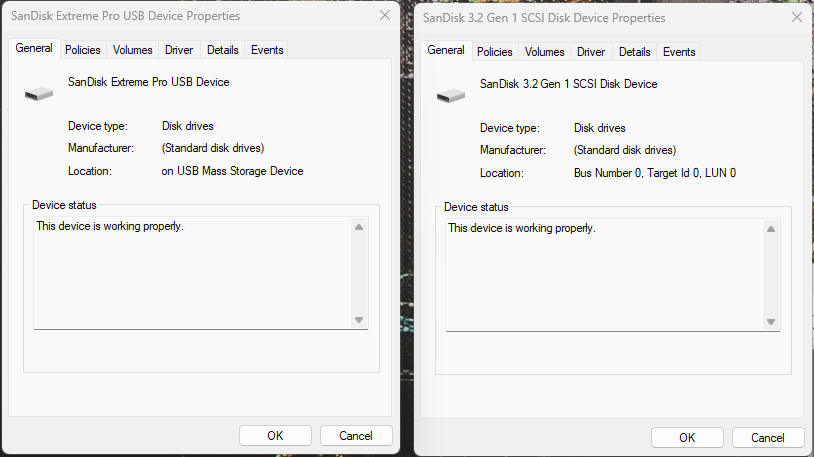This screenshot has width=814, height=457.
Task: Open Driver tab in SCSI Disk Device window
Action: click(591, 52)
